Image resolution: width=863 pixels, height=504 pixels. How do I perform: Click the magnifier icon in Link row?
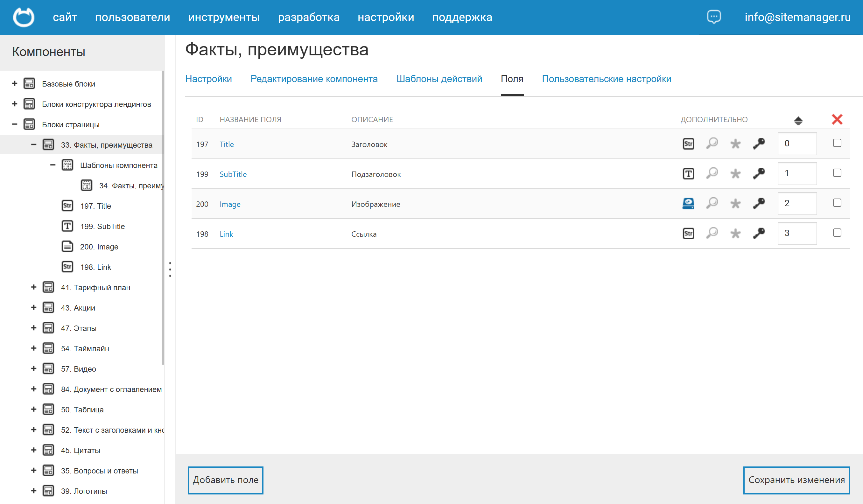coord(712,233)
